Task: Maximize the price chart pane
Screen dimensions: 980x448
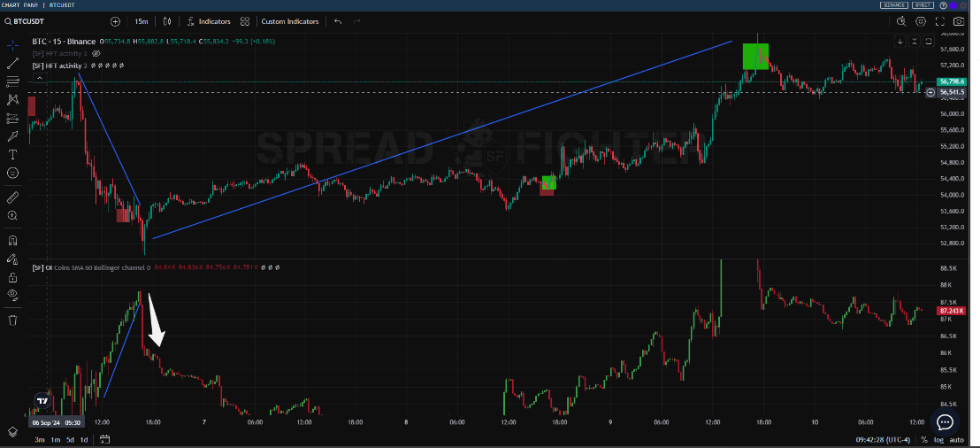Action: click(x=929, y=42)
